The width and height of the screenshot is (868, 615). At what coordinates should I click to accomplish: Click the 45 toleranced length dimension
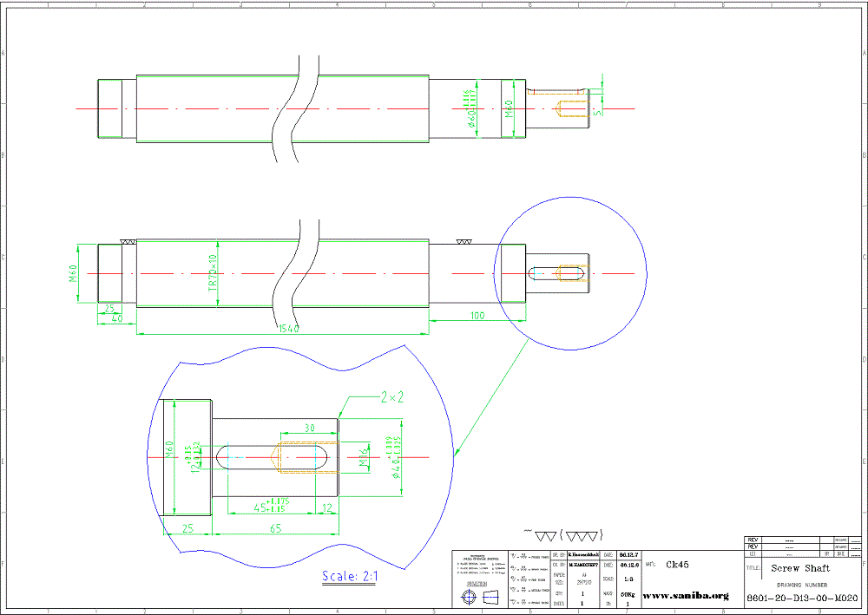(271, 505)
